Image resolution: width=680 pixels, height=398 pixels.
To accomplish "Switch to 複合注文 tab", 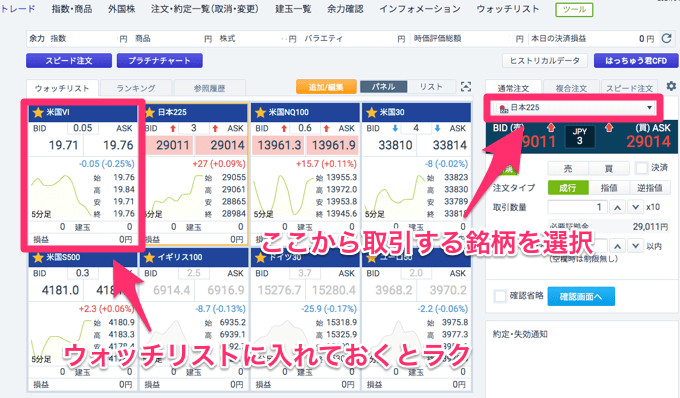I will pos(571,88).
